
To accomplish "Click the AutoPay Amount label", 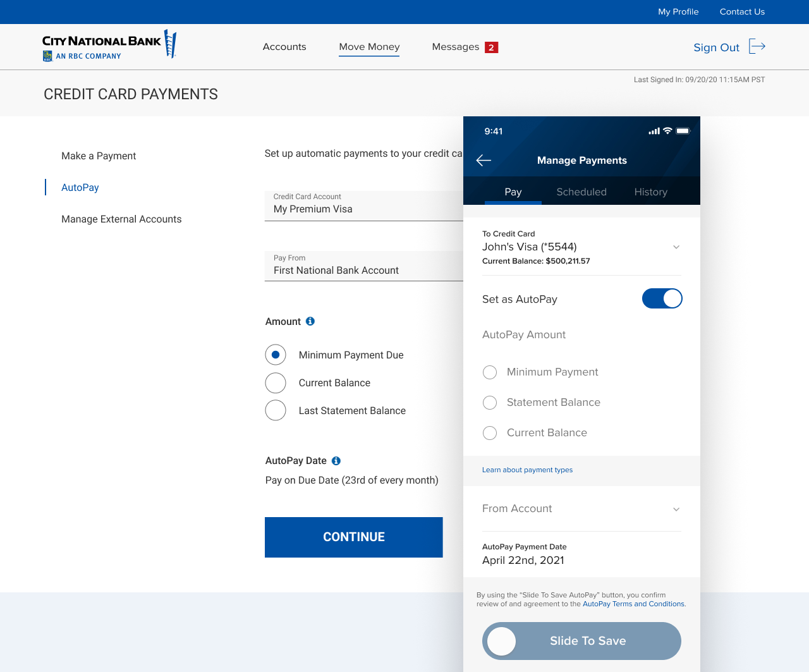I will (524, 335).
